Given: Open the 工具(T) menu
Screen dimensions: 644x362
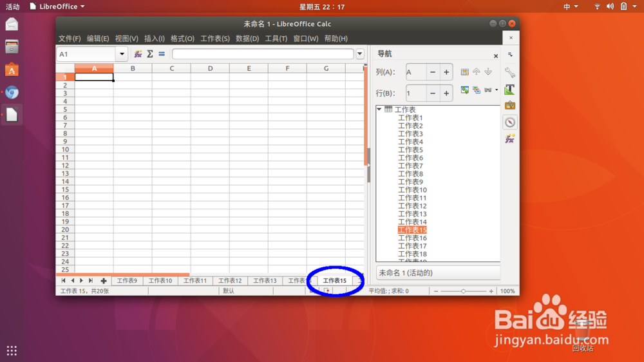Looking at the screenshot, I should pos(276,38).
